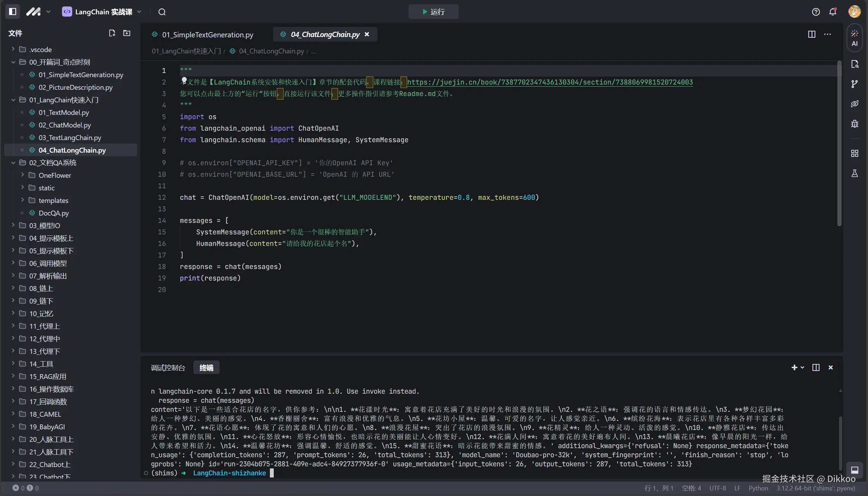Viewport: 868px width, 496px height.
Task: Click the new file icon
Action: pos(112,33)
